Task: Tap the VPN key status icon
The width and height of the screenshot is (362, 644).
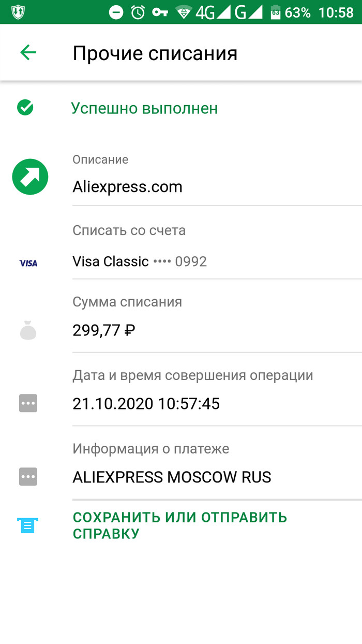Action: 160,12
